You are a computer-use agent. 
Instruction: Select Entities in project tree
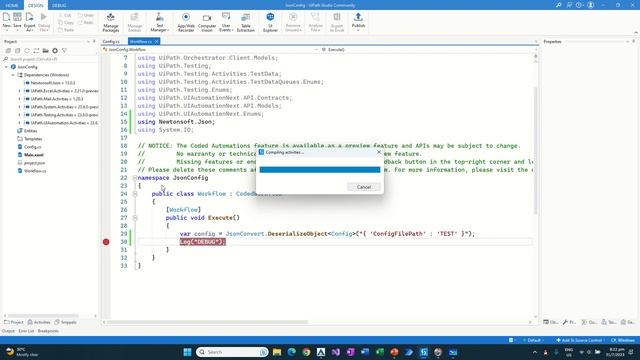pyautogui.click(x=30, y=131)
